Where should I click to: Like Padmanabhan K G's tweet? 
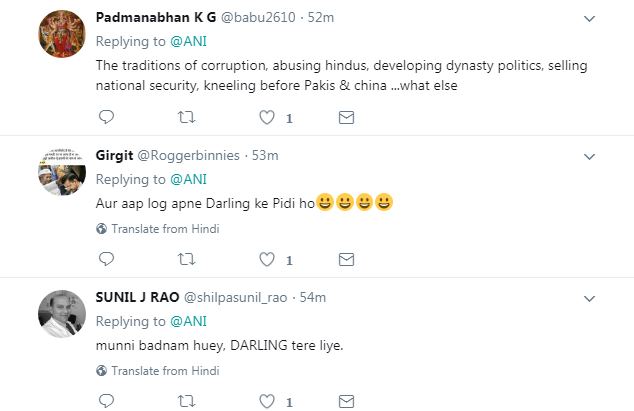click(x=267, y=118)
